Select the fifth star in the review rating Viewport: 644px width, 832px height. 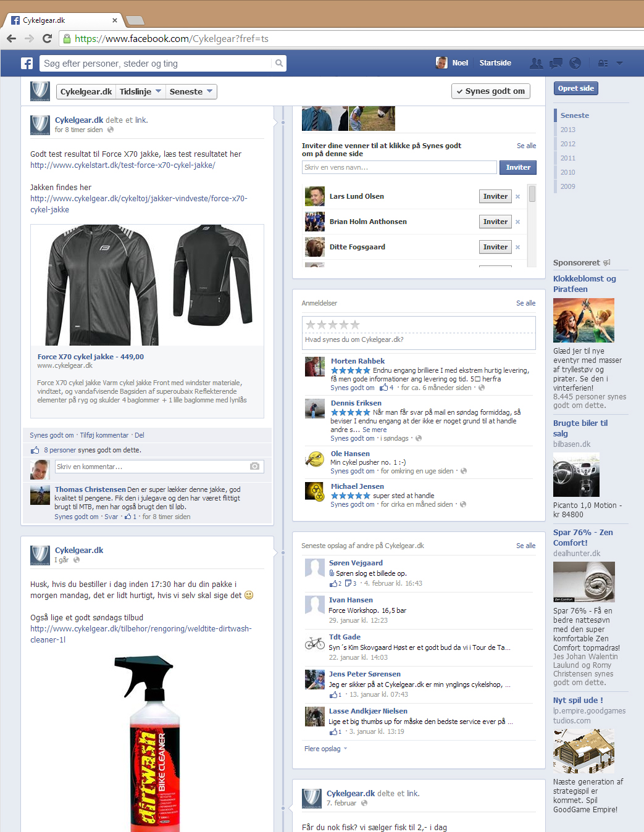tap(354, 325)
